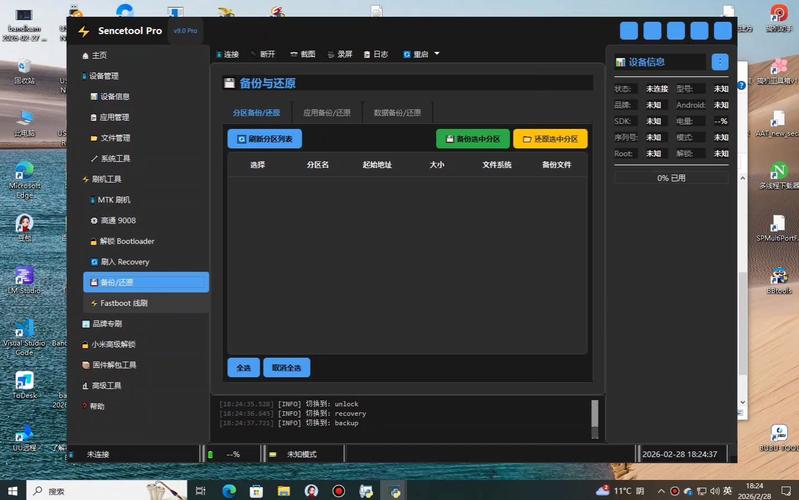
Task: Click the 全选 (Select All) button
Action: click(243, 368)
